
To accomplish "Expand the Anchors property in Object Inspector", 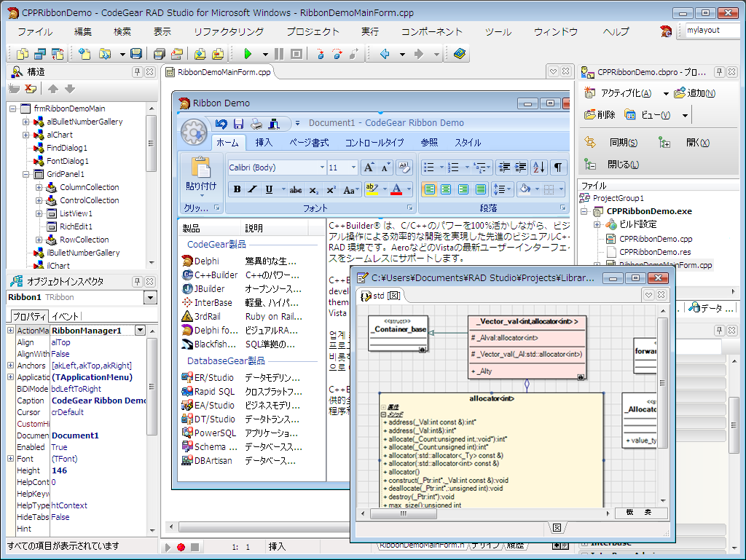I will click(10, 366).
